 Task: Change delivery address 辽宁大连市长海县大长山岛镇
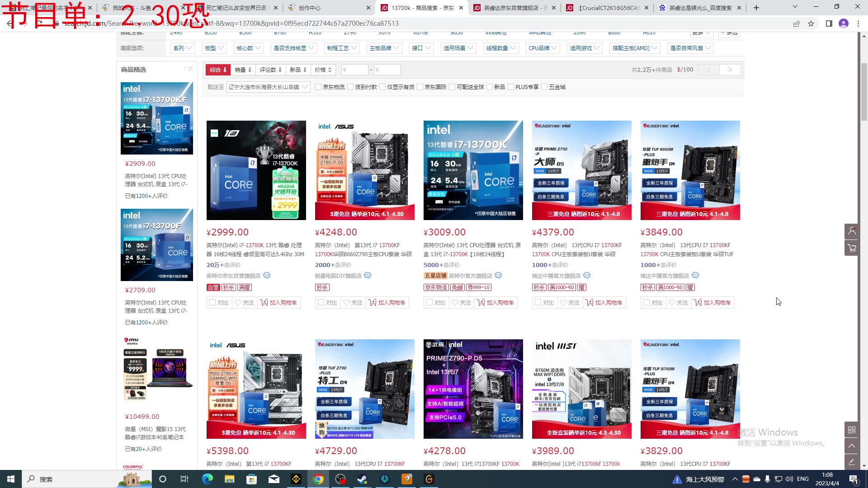[x=268, y=87]
